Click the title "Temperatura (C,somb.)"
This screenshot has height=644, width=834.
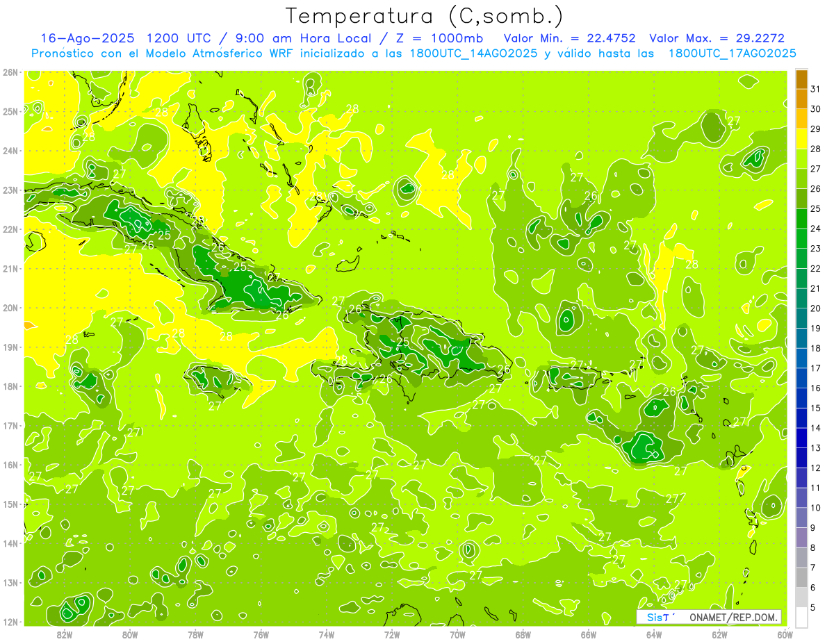click(x=425, y=16)
